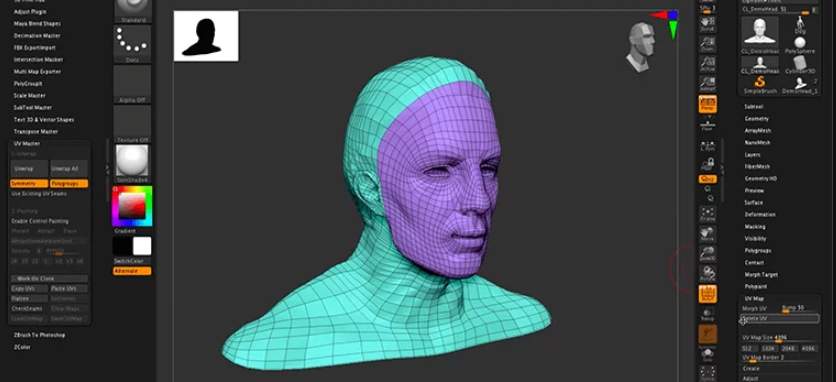This screenshot has width=836, height=382.
Task: Set UV map size to 1024
Action: [768, 348]
